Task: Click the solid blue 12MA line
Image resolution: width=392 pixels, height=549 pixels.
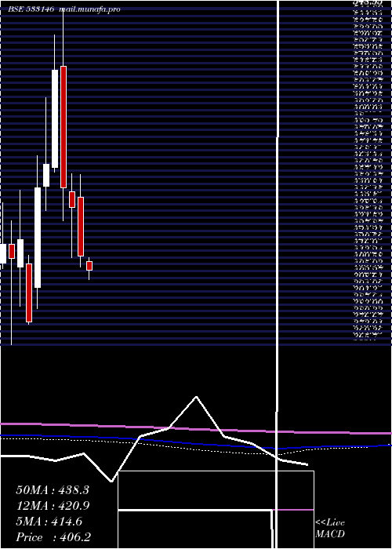Action: click(x=196, y=443)
